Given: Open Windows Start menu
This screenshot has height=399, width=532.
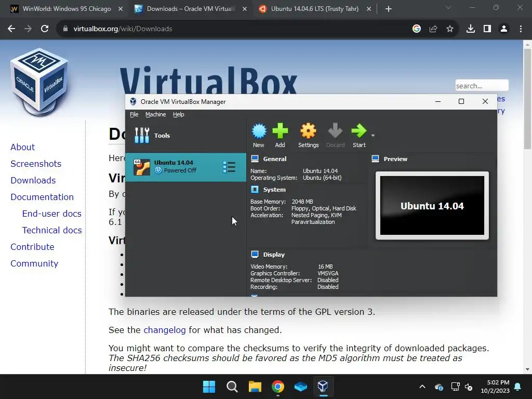Looking at the screenshot, I should [209, 387].
